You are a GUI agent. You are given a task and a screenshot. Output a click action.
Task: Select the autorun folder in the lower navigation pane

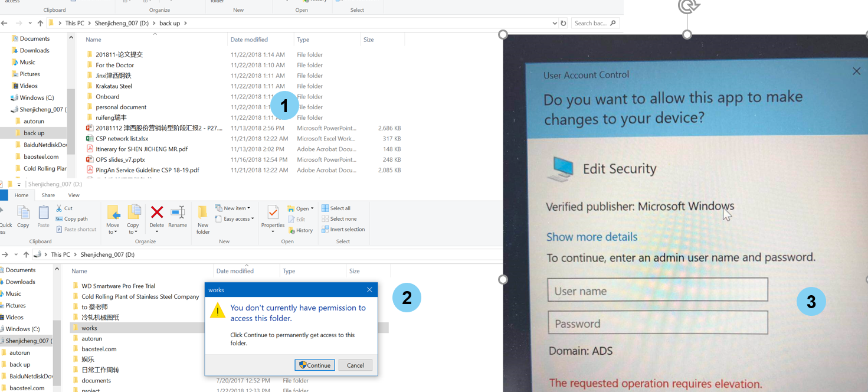pos(19,353)
